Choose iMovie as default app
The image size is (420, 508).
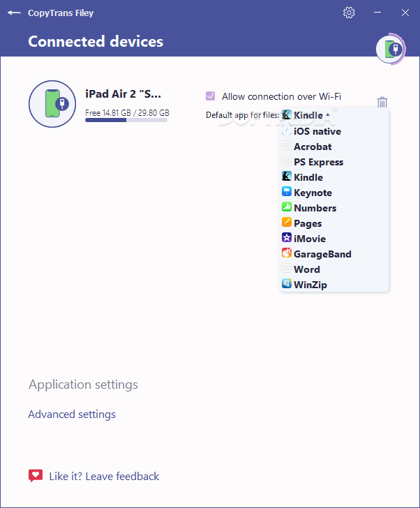pos(334,239)
